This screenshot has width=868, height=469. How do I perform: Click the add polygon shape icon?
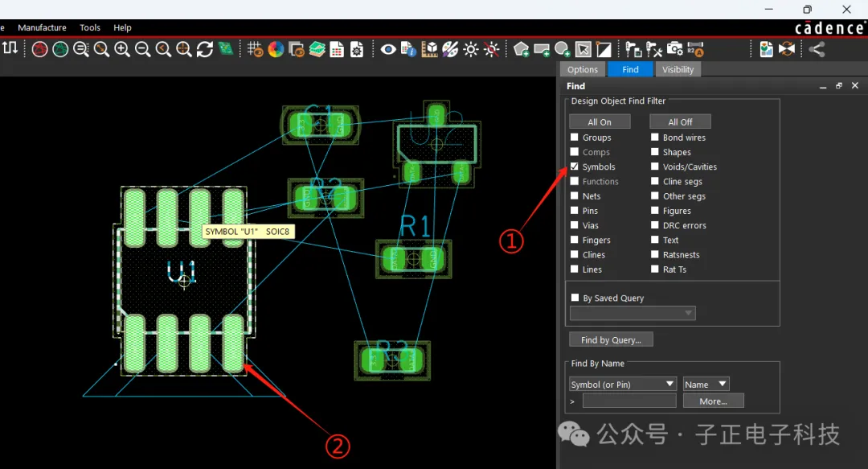point(521,49)
